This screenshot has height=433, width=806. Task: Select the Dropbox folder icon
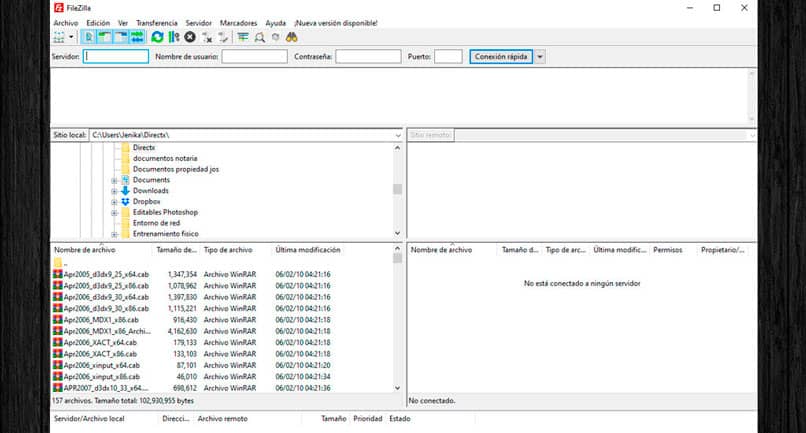pos(125,202)
